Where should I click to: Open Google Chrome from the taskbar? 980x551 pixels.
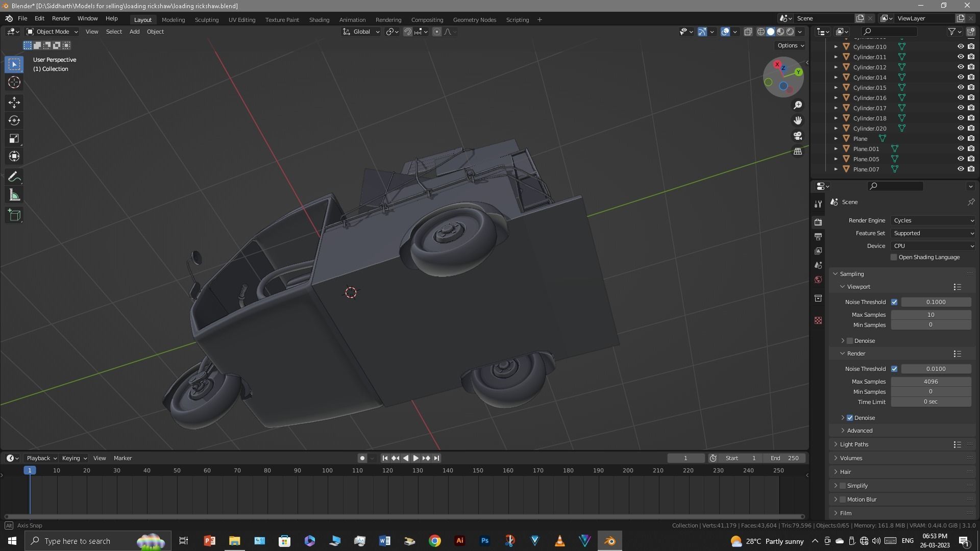[435, 541]
